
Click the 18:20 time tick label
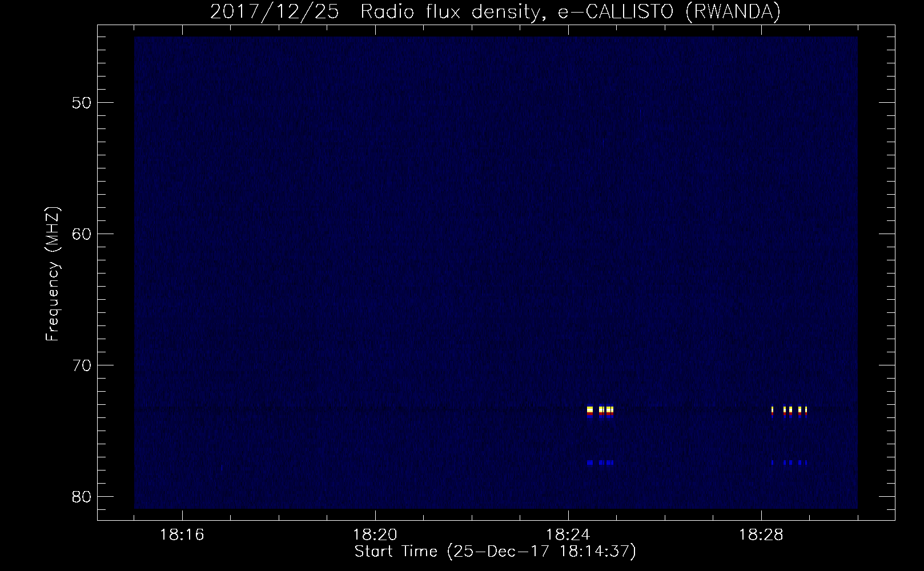pos(375,535)
